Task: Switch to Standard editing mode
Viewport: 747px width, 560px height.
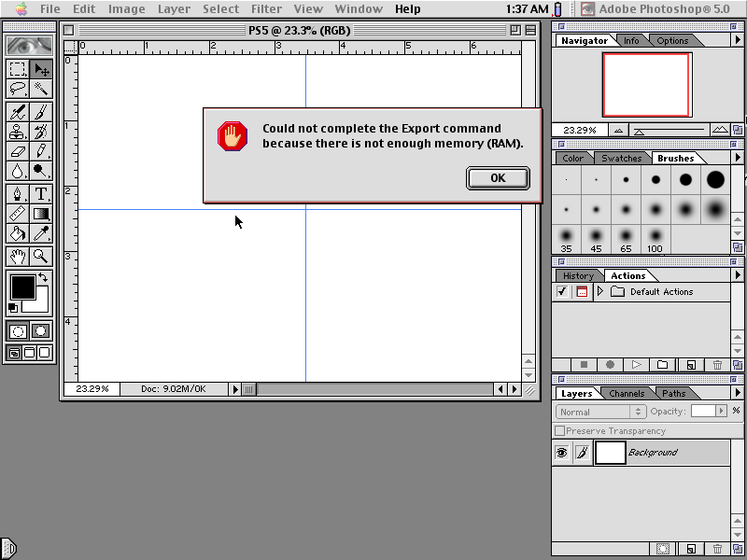Action: (18, 331)
